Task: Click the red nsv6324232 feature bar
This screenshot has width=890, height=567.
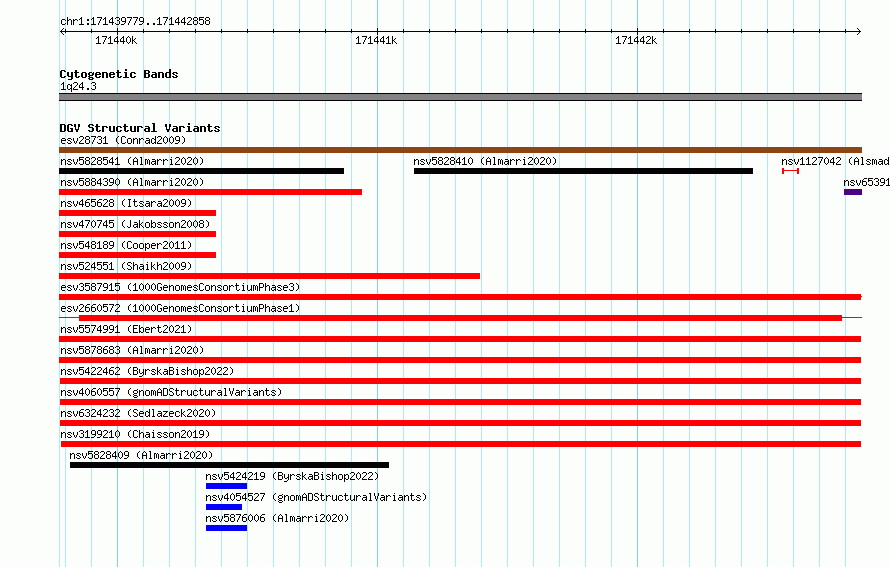Action: coord(460,423)
